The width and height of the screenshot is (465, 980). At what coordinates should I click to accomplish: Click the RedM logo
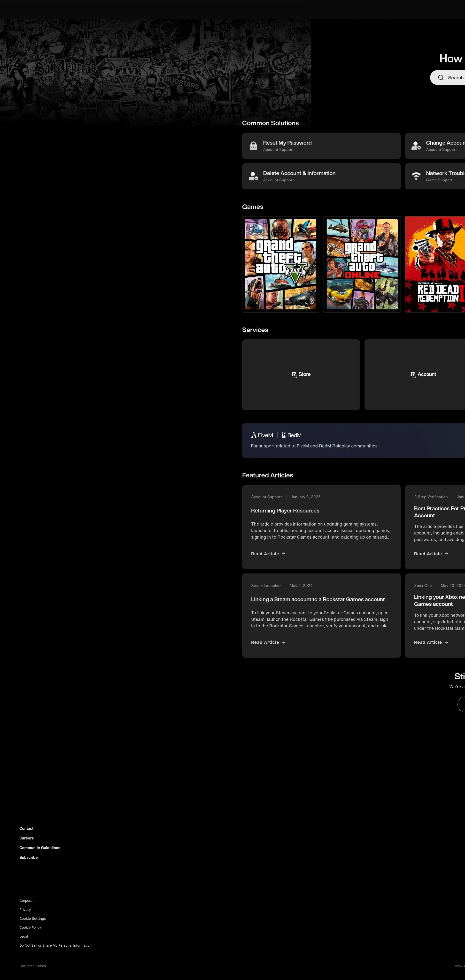point(292,435)
